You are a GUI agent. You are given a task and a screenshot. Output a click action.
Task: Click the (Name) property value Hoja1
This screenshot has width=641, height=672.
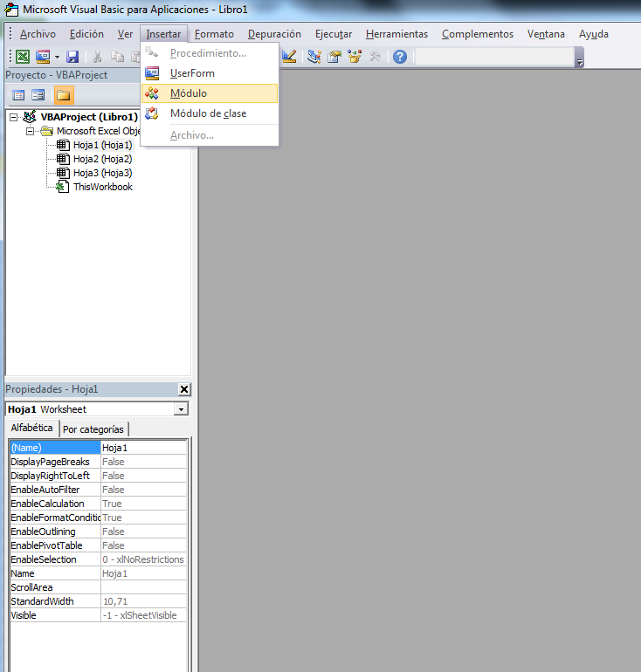143,448
